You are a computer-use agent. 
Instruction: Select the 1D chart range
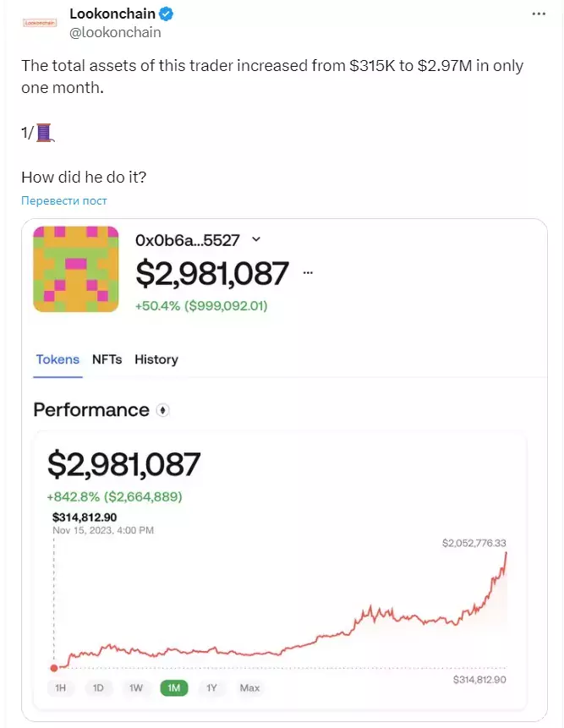(x=98, y=687)
